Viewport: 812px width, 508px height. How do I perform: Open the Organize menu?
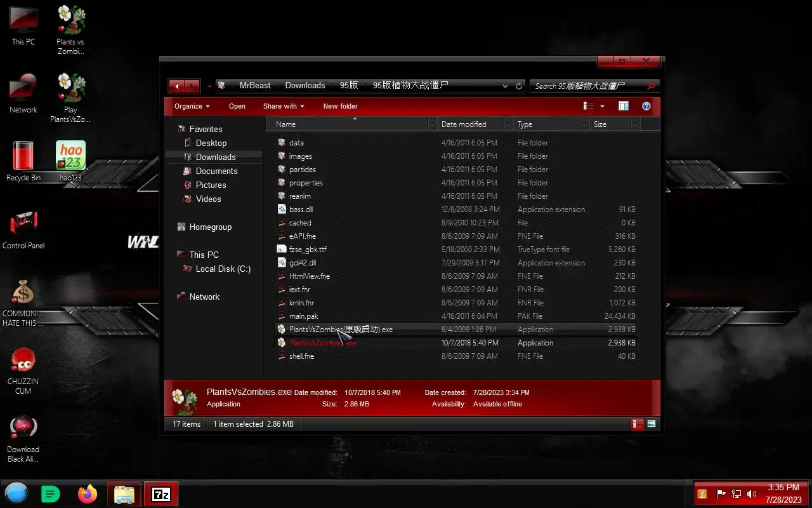click(192, 106)
